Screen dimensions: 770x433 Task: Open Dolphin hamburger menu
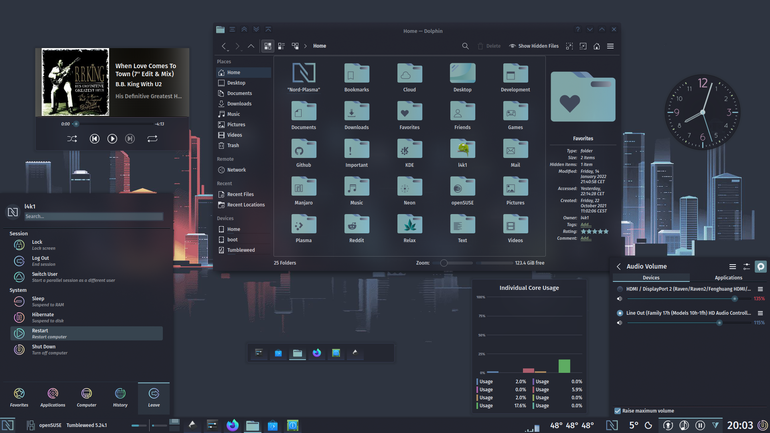click(x=610, y=46)
